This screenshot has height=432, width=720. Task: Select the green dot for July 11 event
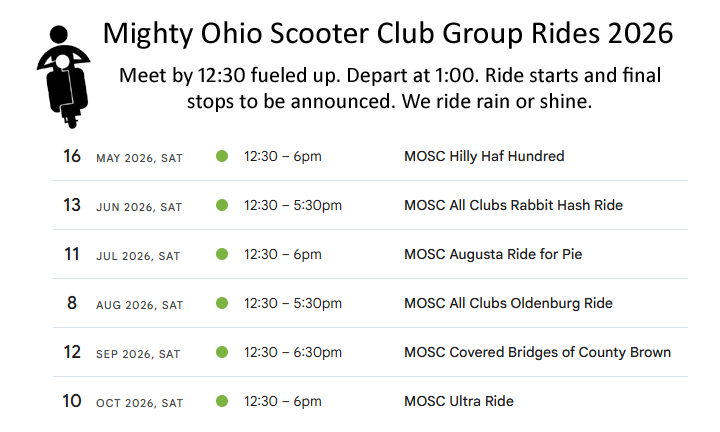point(222,254)
